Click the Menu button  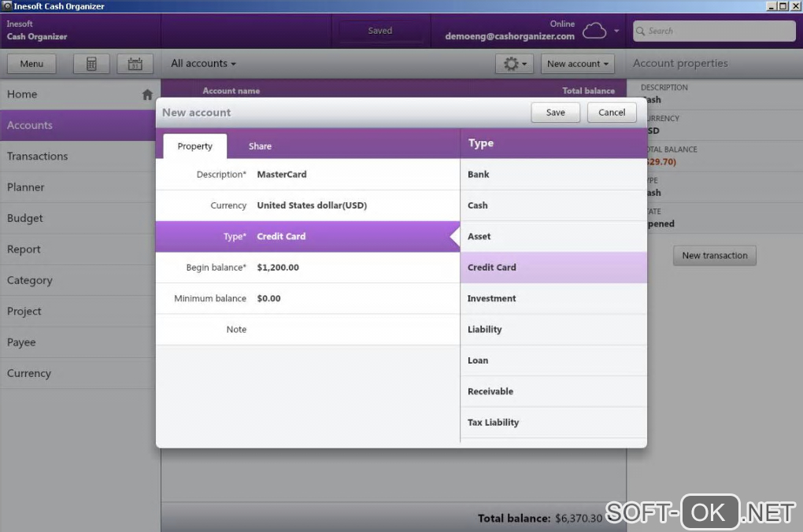[31, 64]
